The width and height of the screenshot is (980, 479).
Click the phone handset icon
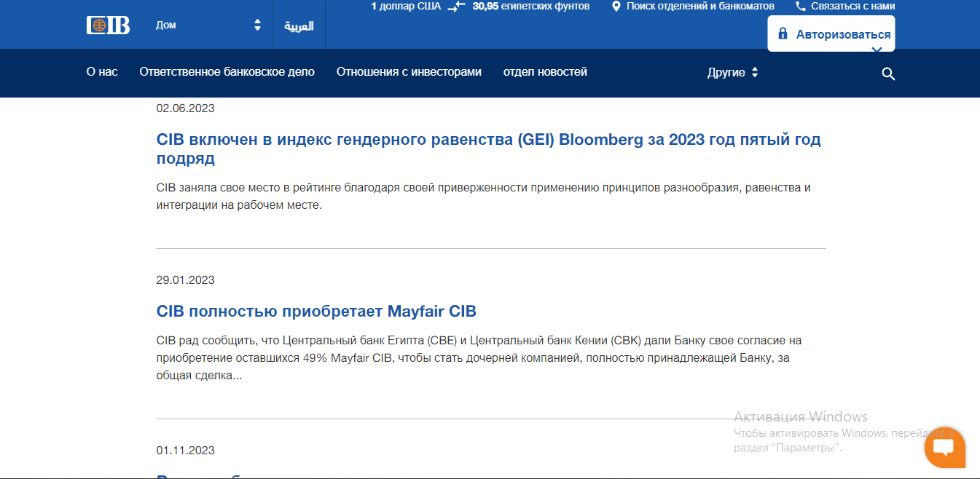point(801,7)
